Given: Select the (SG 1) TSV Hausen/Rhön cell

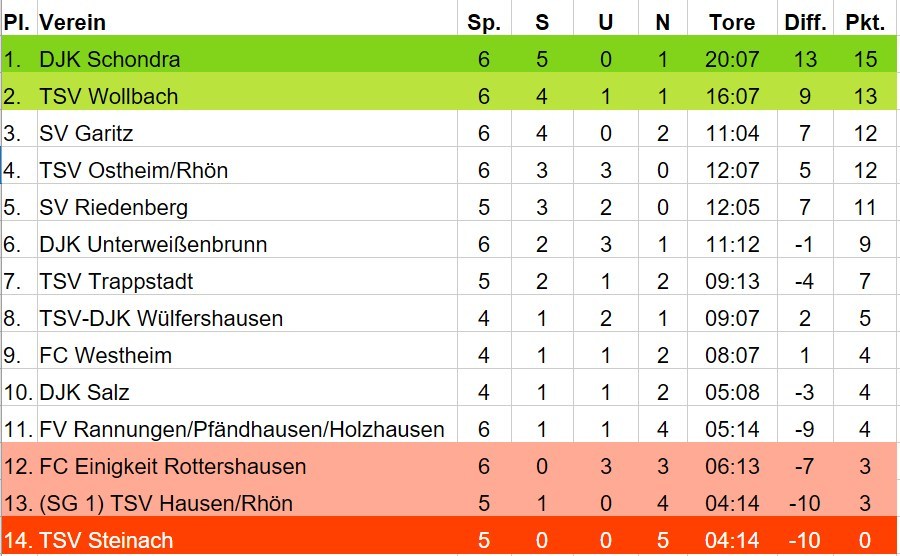Looking at the screenshot, I should pyautogui.click(x=247, y=503).
